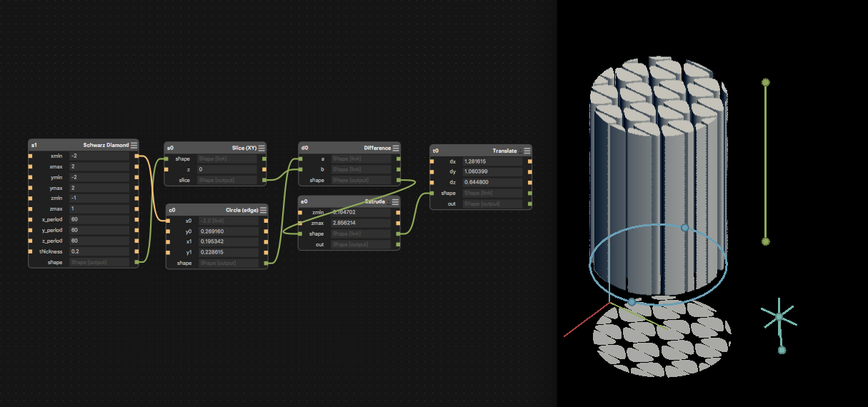Edit the xmax value field in Schwarz Diamond

click(99, 166)
